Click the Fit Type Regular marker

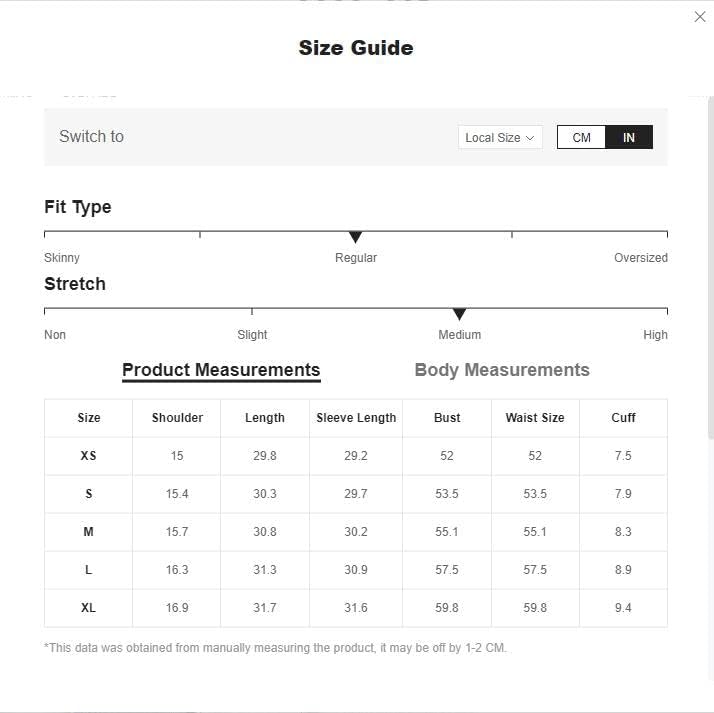coord(355,237)
